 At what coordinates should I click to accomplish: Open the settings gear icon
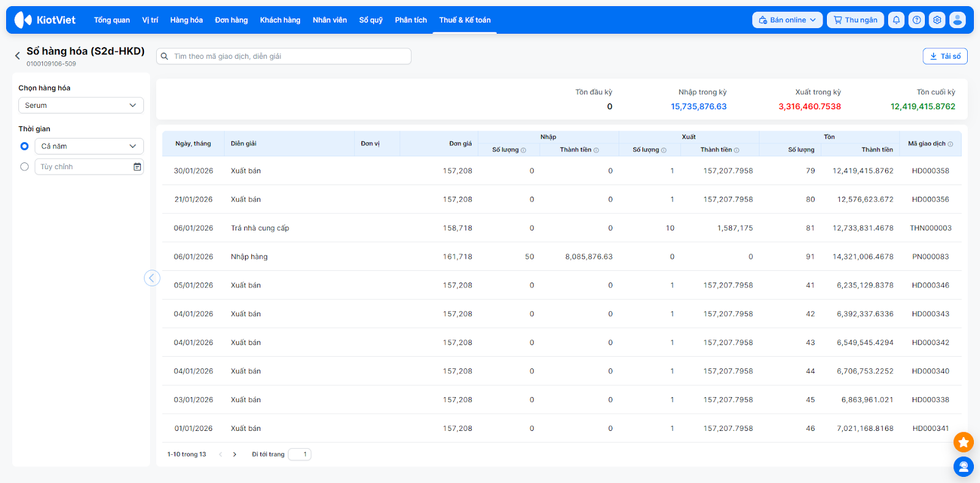tap(937, 20)
